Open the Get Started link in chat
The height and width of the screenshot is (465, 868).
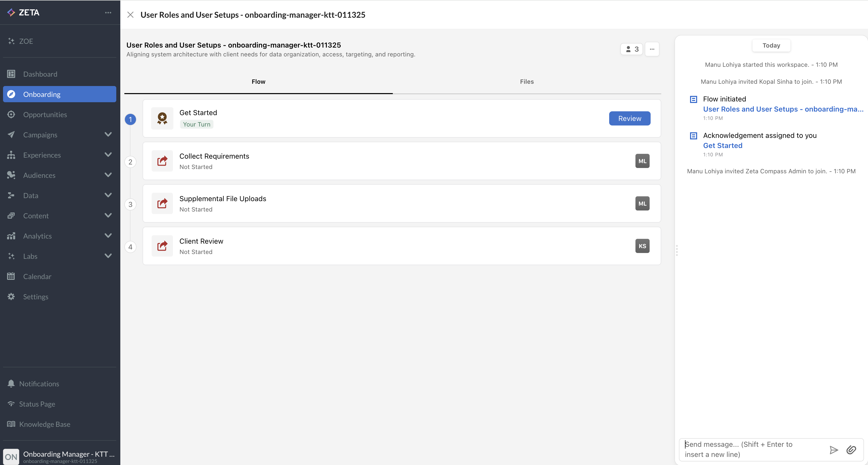tap(722, 145)
